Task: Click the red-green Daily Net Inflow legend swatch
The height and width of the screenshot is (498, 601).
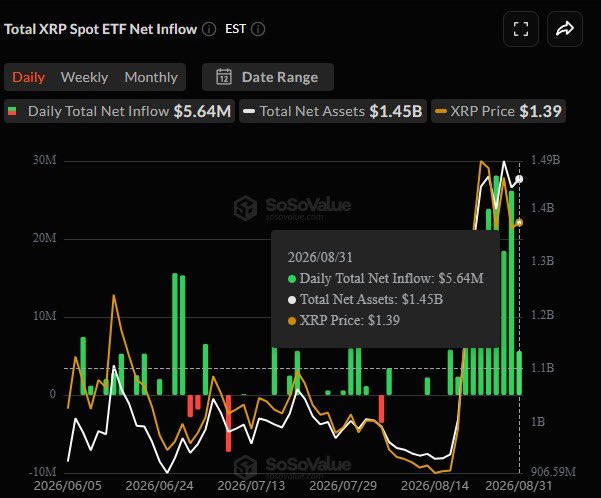Action: (12, 111)
